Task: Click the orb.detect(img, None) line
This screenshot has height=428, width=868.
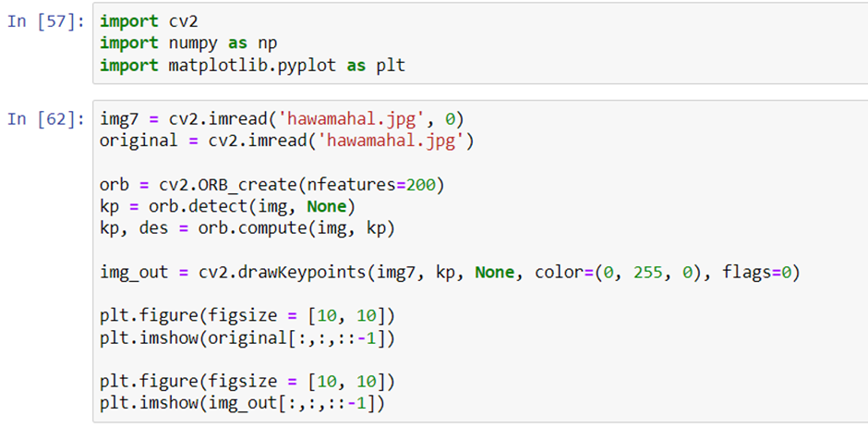Action: coord(227,207)
